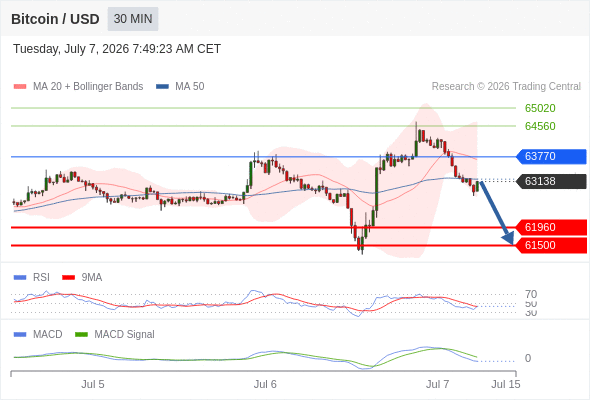Click the Research Trading Central copyright text
Image resolution: width=590 pixels, height=400 pixels.
(506, 87)
